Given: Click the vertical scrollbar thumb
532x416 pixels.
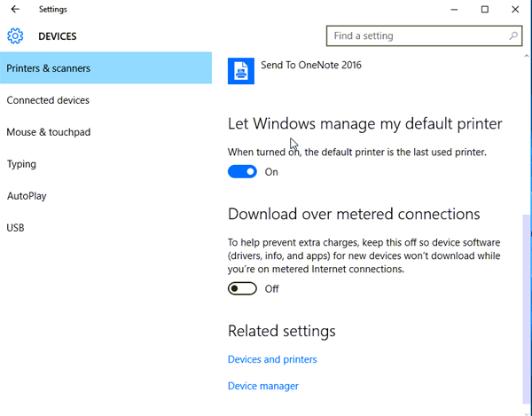Looking at the screenshot, I should pyautogui.click(x=527, y=309).
